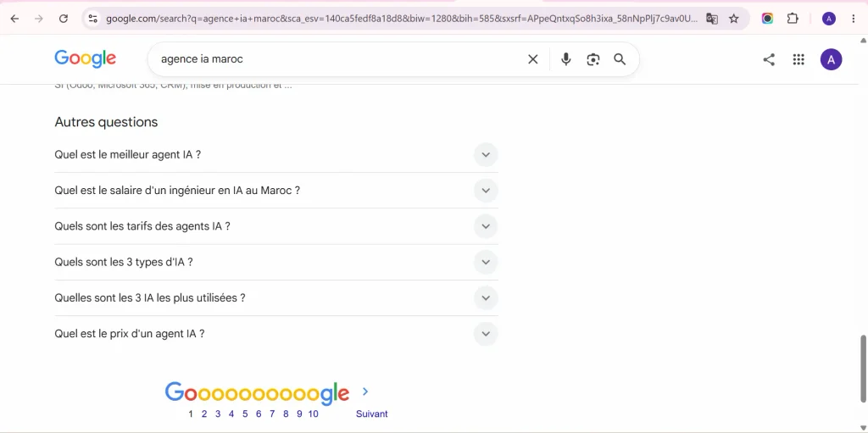This screenshot has height=433, width=868.
Task: Go to results page 7
Action: click(272, 414)
